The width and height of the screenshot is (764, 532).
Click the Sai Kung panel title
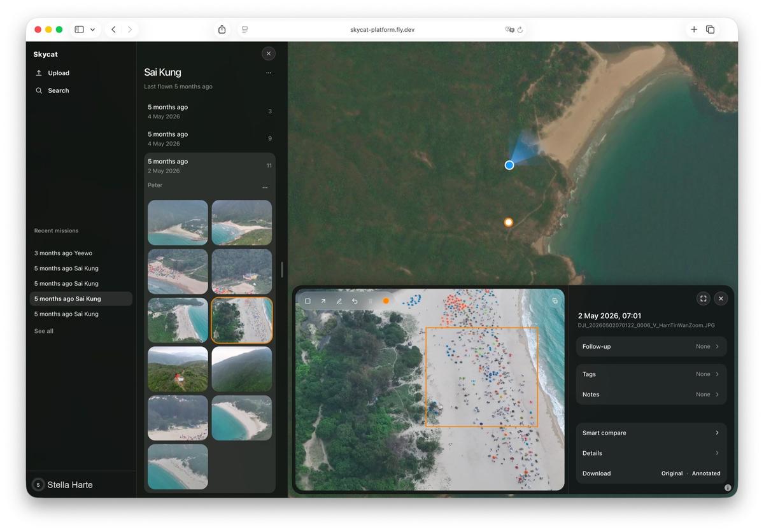click(x=162, y=73)
